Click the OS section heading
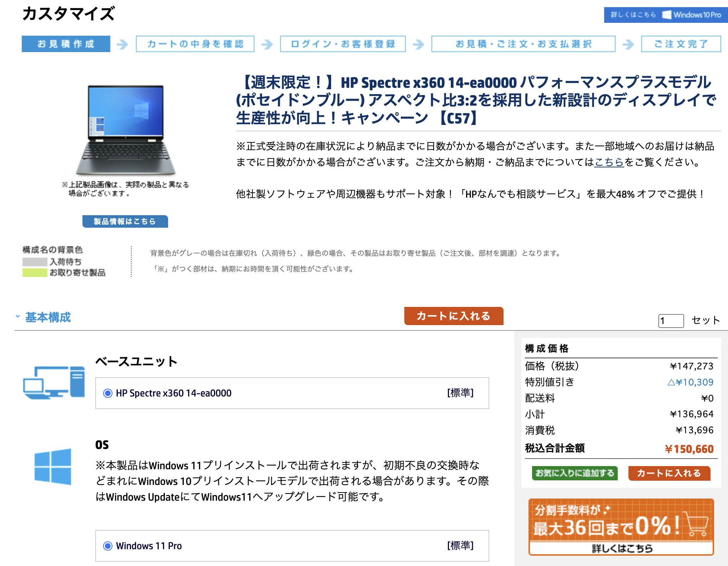The width and height of the screenshot is (728, 566). (x=102, y=445)
